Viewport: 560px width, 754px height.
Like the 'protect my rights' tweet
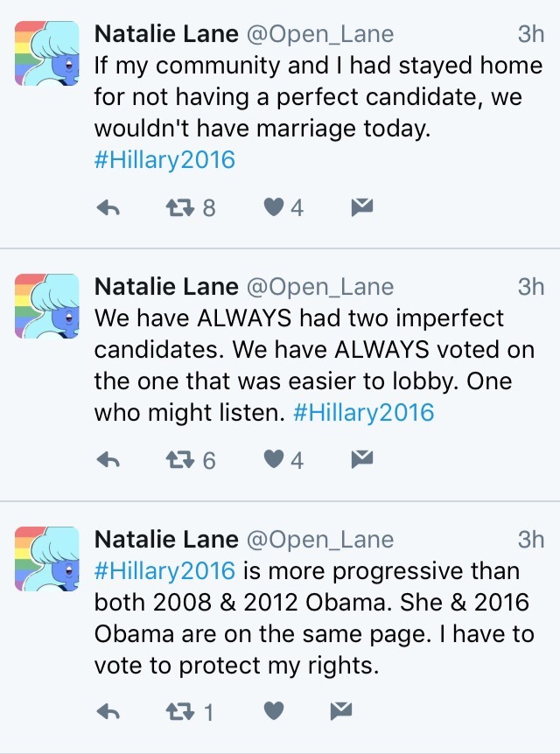[x=274, y=712]
